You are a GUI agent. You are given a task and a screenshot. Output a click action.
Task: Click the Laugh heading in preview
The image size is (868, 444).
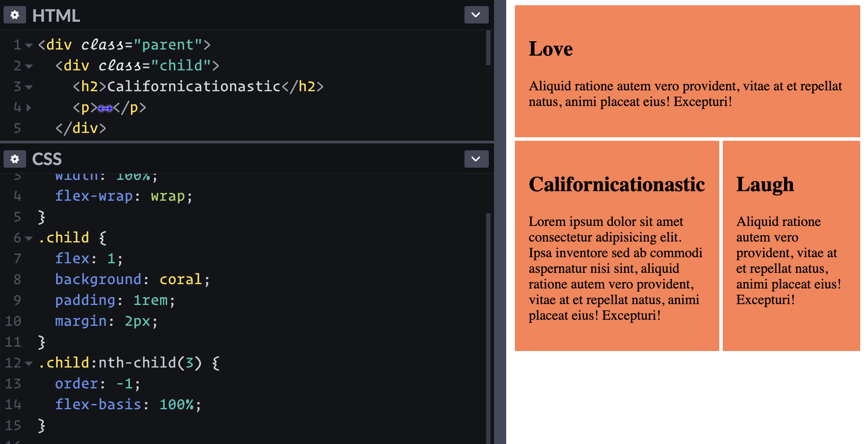(x=765, y=184)
